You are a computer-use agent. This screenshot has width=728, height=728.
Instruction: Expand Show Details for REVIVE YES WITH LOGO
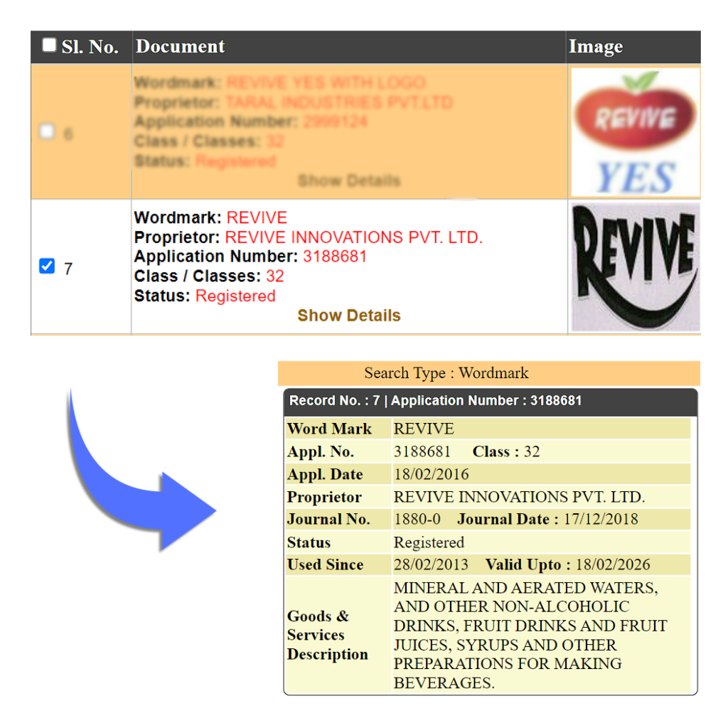click(348, 181)
